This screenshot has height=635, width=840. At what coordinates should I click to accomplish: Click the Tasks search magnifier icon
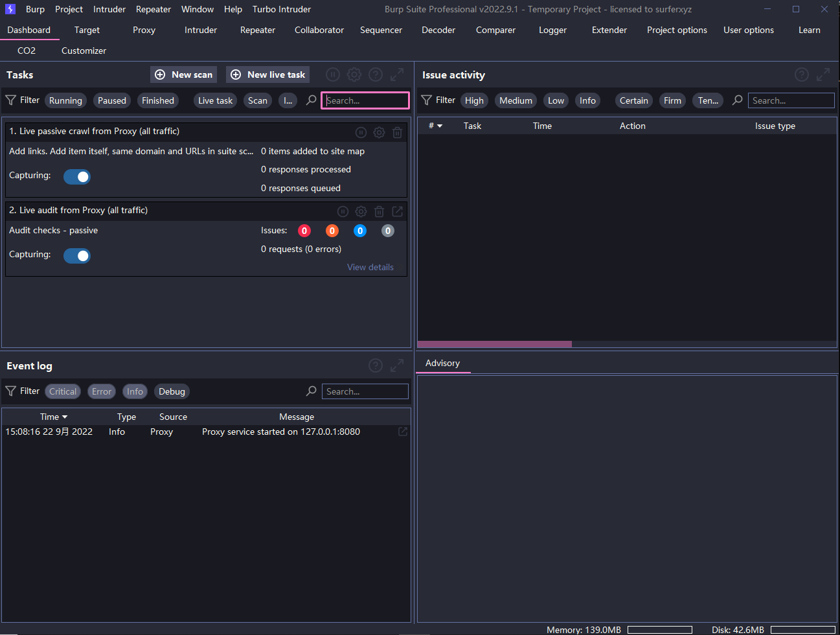coord(312,100)
